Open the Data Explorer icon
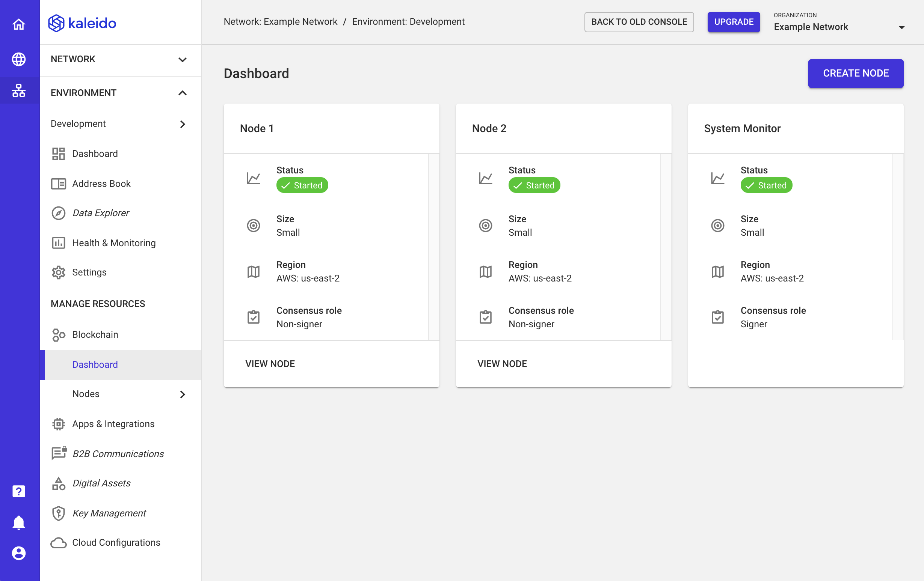924x581 pixels. 58,213
